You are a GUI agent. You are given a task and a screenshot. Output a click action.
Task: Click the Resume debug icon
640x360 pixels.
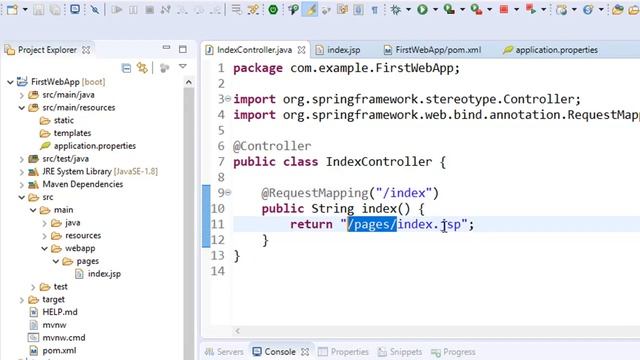coord(117,9)
